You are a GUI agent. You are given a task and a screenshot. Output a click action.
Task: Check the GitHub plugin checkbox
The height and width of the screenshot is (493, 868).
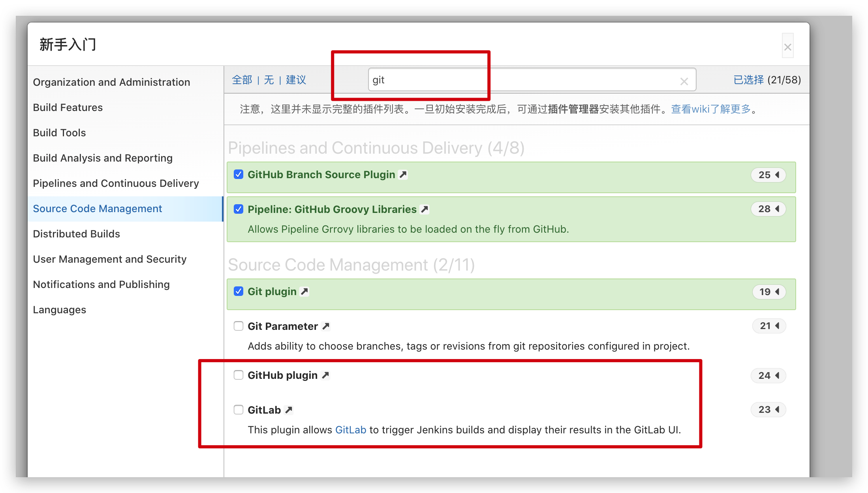pos(239,375)
